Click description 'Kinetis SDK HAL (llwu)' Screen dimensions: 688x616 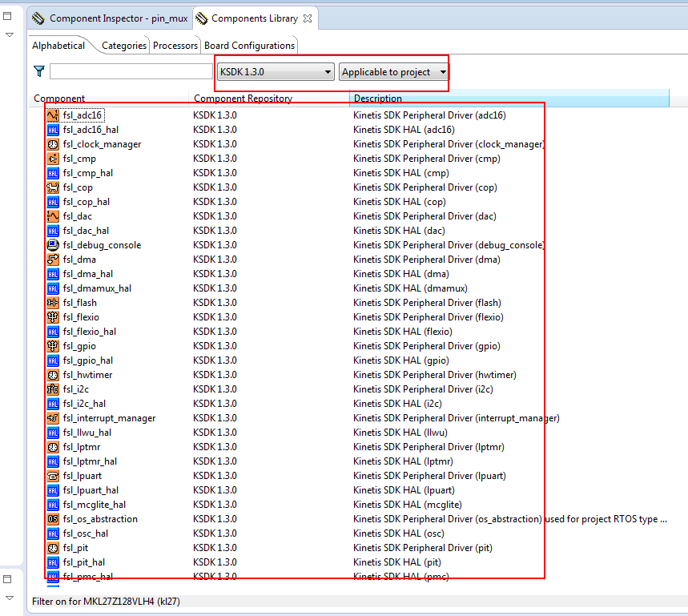[400, 433]
